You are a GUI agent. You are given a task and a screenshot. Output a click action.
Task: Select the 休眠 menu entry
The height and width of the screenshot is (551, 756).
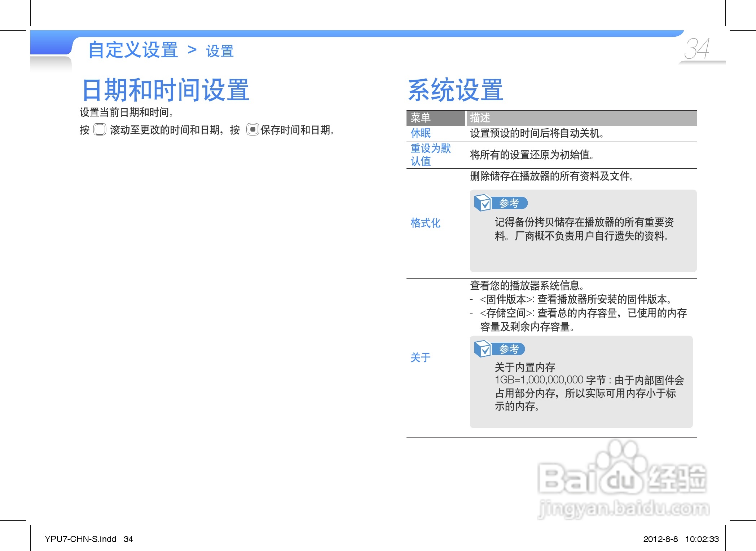pos(421,133)
